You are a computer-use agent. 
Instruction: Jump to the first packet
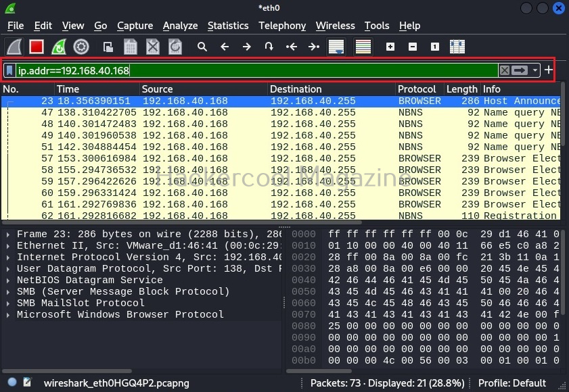click(292, 47)
